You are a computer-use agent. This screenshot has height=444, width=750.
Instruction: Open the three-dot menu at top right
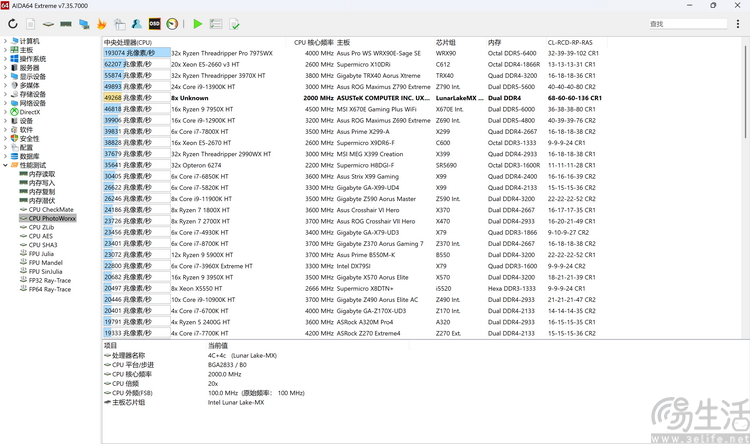point(738,23)
